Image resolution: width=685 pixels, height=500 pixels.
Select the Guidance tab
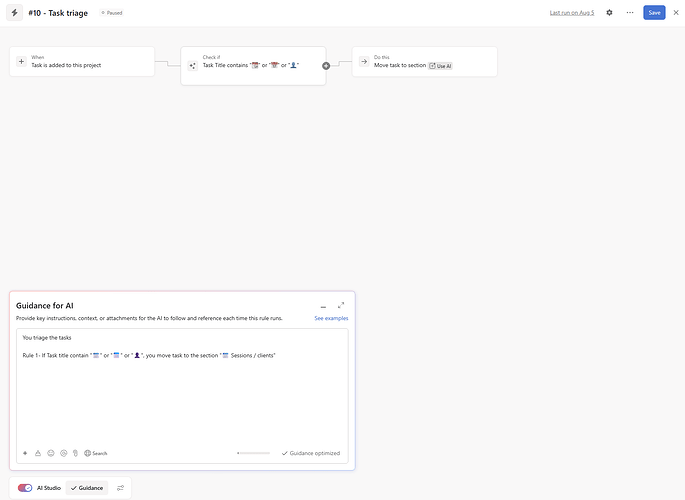[x=87, y=488]
